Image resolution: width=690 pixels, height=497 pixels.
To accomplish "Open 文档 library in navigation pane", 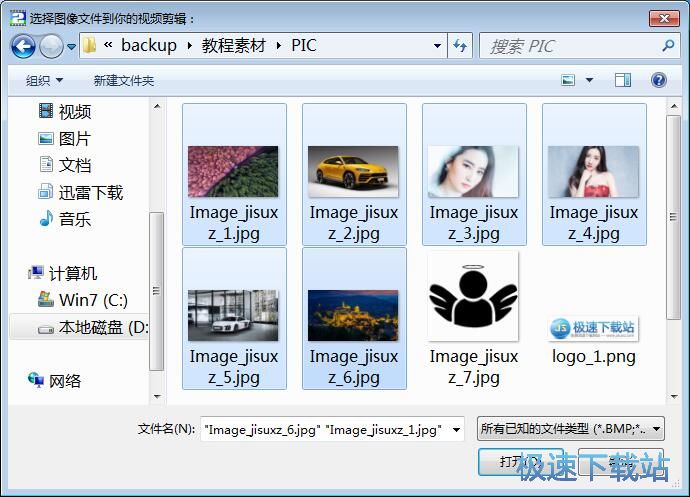I will point(75,165).
